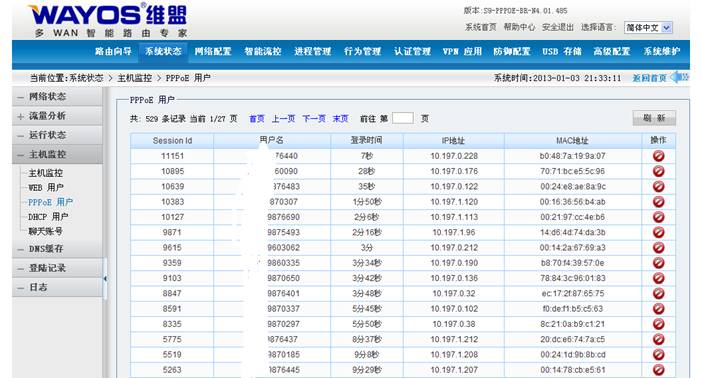
Task: Open the 行为管理 menu tab
Action: pyautogui.click(x=362, y=52)
